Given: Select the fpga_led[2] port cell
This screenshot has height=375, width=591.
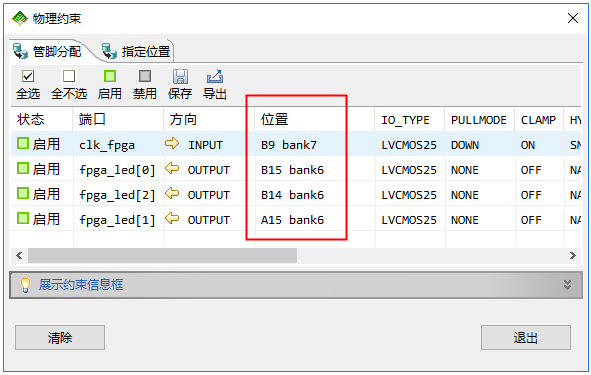Looking at the screenshot, I should tap(118, 194).
